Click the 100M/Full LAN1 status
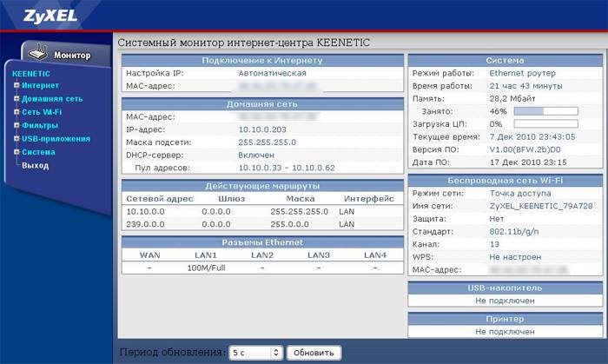This screenshot has height=364, width=608. [x=206, y=268]
